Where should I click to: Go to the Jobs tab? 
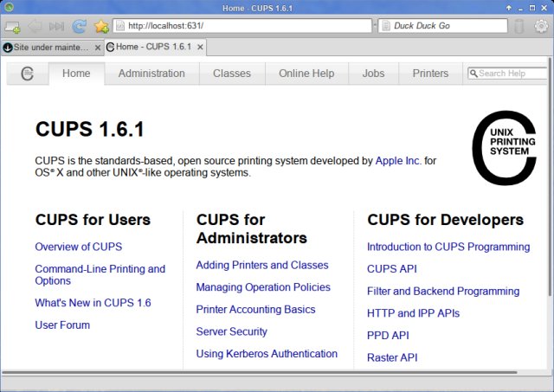[373, 74]
